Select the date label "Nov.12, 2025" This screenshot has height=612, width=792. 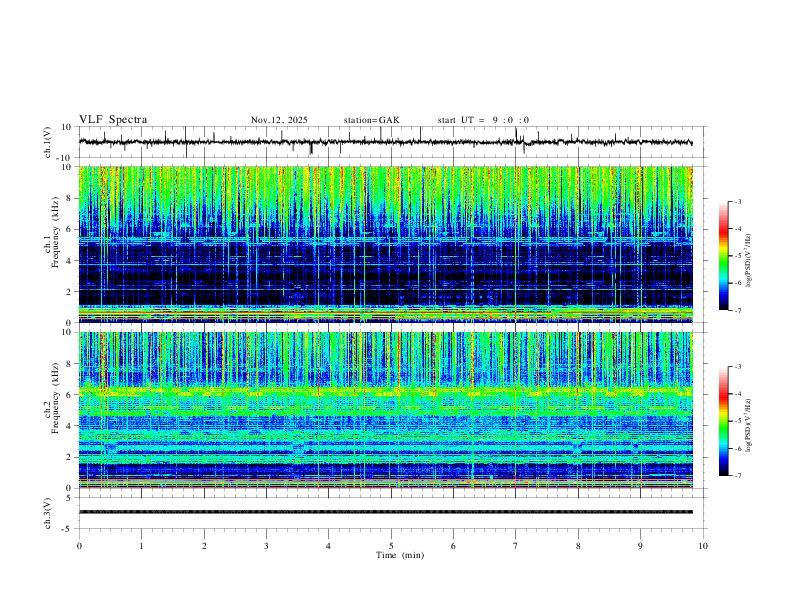point(279,120)
